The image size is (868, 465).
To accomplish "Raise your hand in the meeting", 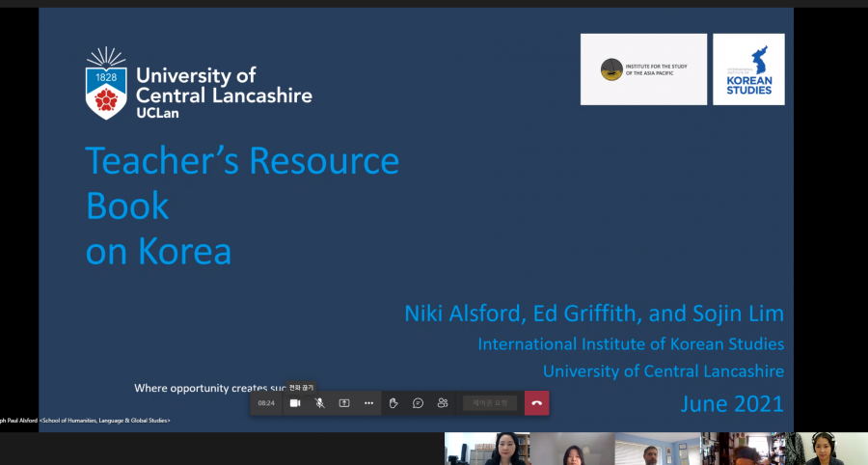I will [393, 403].
